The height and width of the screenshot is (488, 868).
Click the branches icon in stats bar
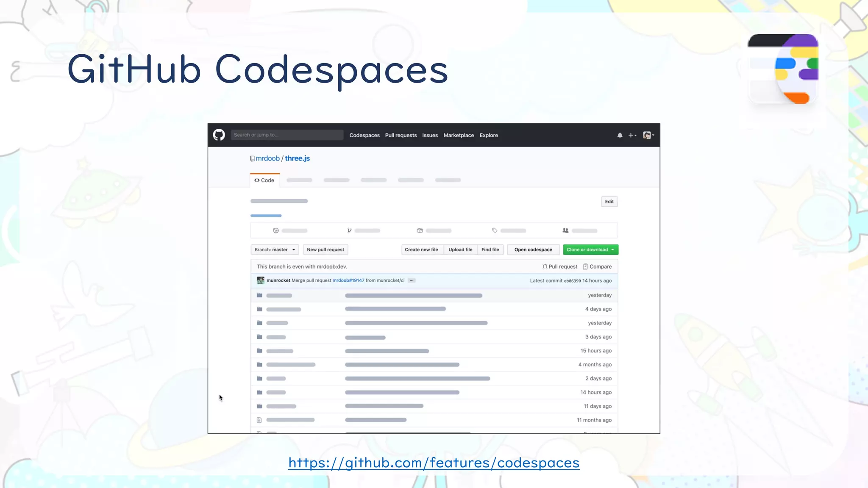tap(349, 230)
